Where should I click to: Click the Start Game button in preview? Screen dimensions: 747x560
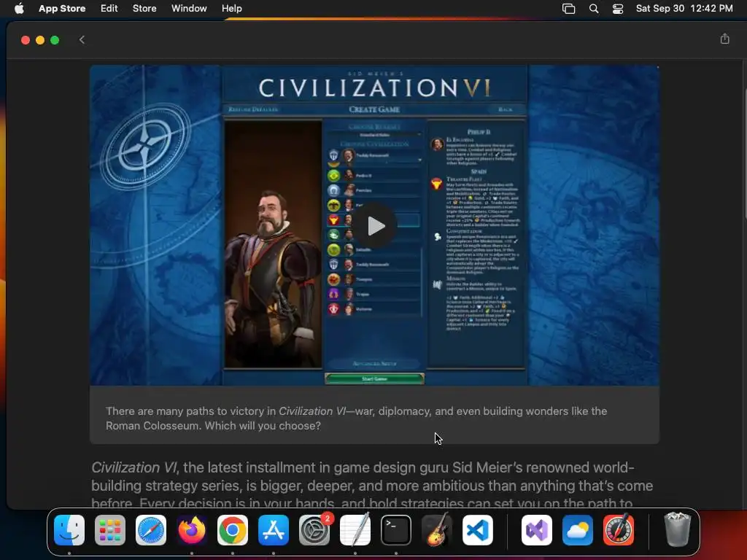point(374,378)
